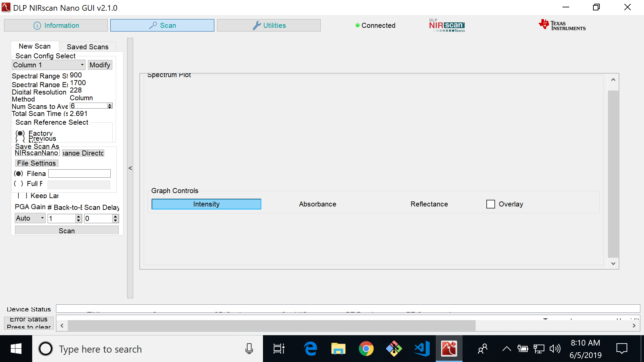The height and width of the screenshot is (362, 644).
Task: Switch to the Scan tab
Action: [x=162, y=25]
